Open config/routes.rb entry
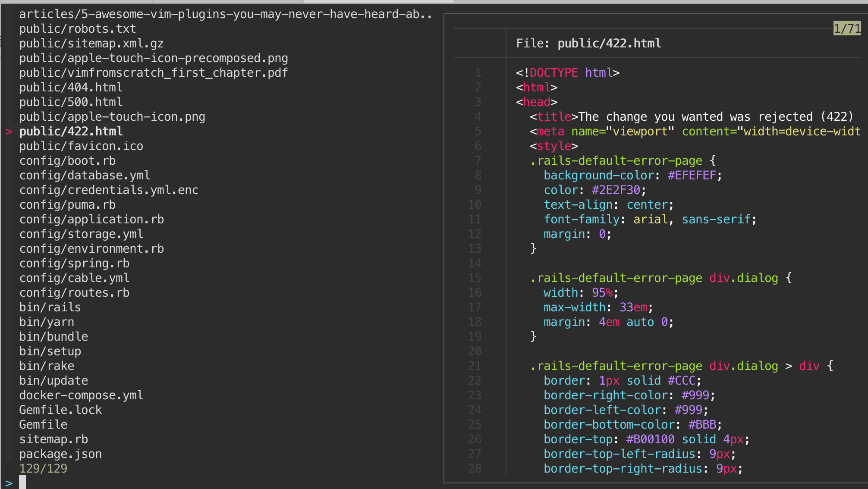Image resolution: width=868 pixels, height=489 pixels. [74, 292]
